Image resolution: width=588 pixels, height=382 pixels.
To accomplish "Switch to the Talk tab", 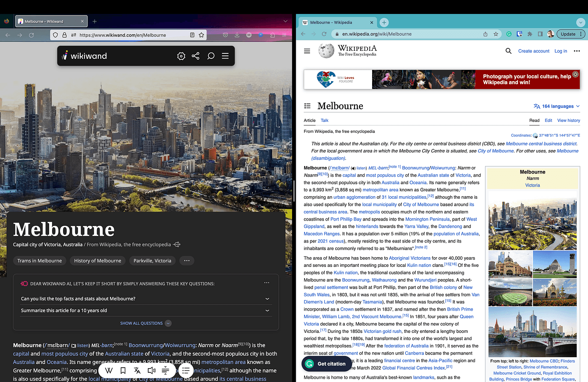I will 325,120.
